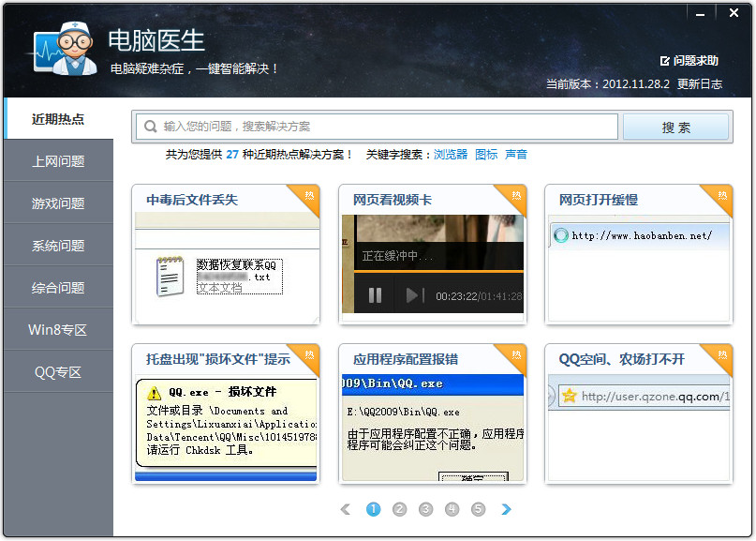Viewport: 756px width, 541px height.
Task: Focus the problem search input field
Action: [377, 127]
